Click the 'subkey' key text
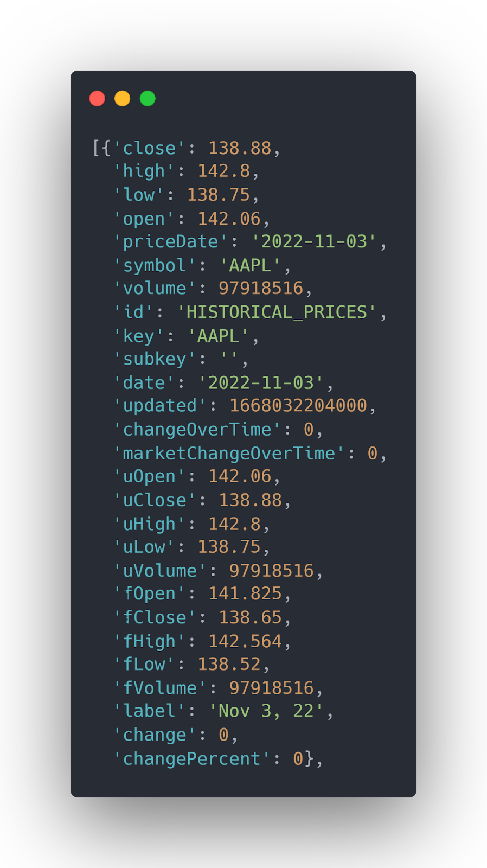This screenshot has width=487, height=868. click(155, 359)
